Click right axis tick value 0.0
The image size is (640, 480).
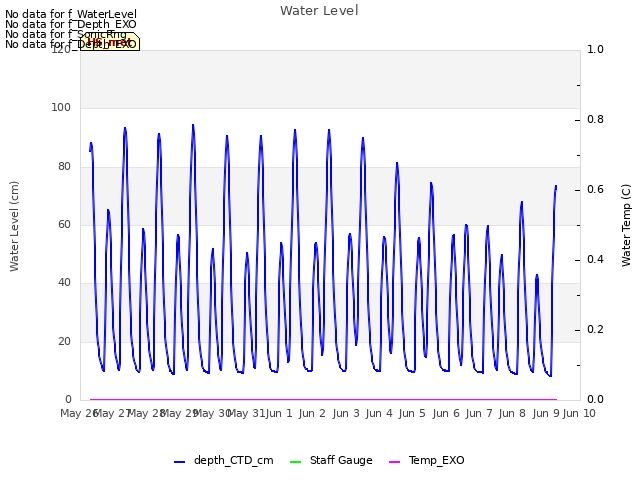tap(595, 399)
